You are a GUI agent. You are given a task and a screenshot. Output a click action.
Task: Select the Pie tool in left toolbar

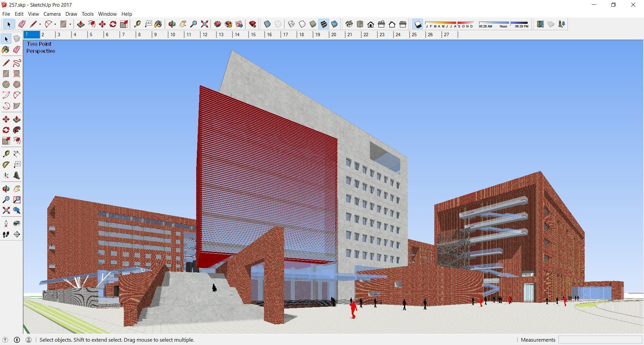click(x=17, y=106)
